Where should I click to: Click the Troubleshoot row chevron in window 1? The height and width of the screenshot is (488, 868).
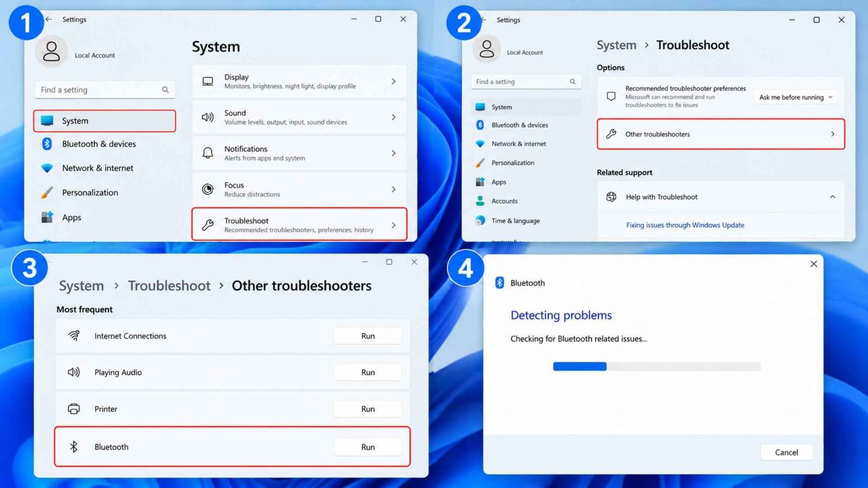coord(394,225)
